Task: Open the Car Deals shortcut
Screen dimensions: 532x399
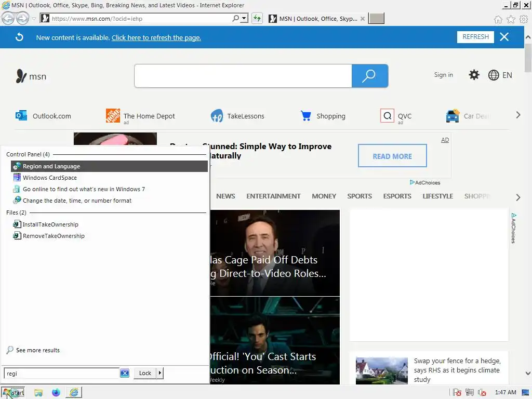Action: click(x=468, y=116)
